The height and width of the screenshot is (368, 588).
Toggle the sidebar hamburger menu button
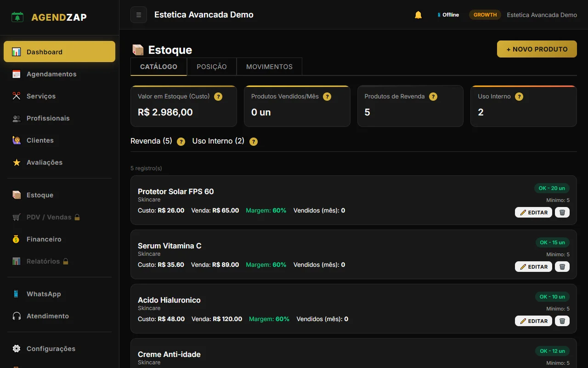coord(139,15)
